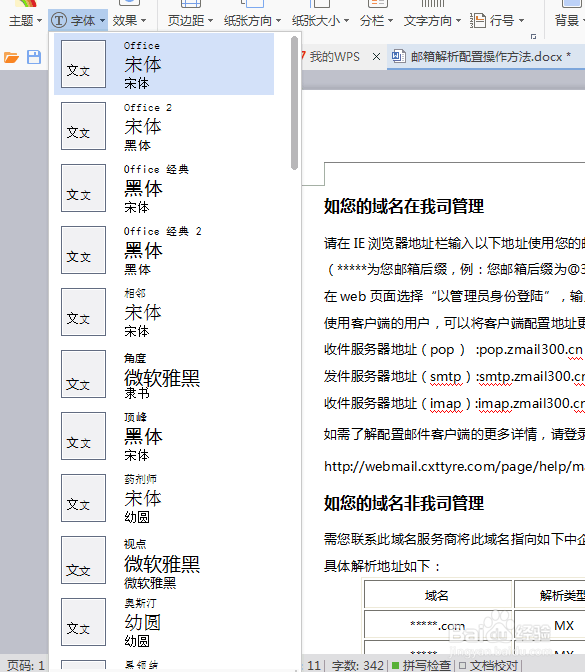Click the 背景 background button
The height and width of the screenshot is (672, 585).
(x=569, y=20)
